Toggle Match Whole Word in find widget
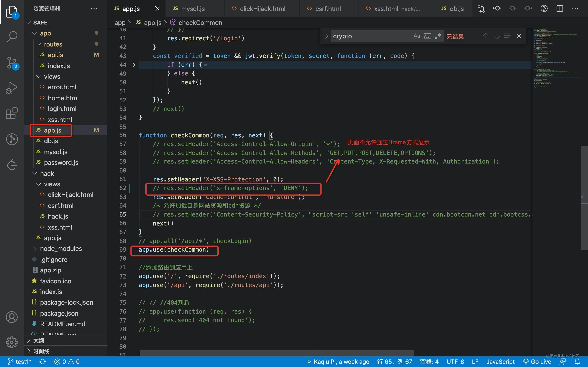This screenshot has height=367, width=588. [427, 36]
